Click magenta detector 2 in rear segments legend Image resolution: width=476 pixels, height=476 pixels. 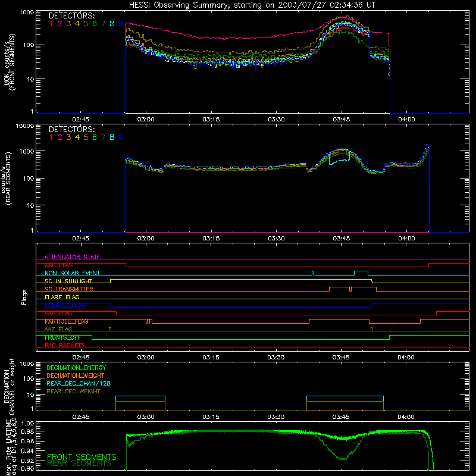[x=60, y=137]
